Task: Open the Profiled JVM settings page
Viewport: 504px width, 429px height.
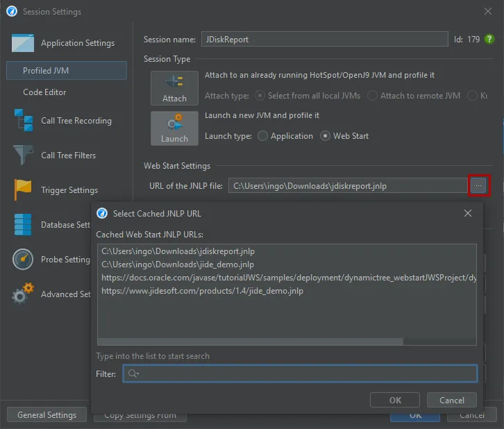Action: tap(67, 70)
